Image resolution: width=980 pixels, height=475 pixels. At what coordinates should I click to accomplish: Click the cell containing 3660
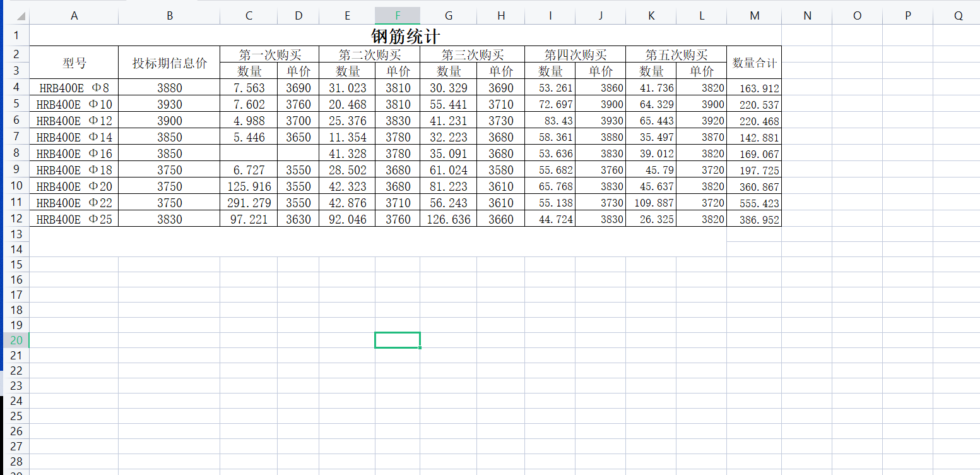pyautogui.click(x=501, y=219)
